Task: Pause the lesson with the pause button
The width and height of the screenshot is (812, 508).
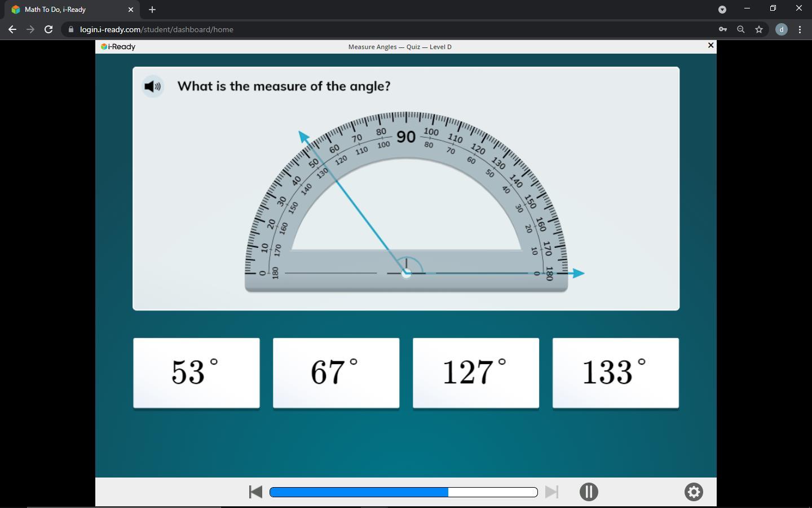Action: 589,492
